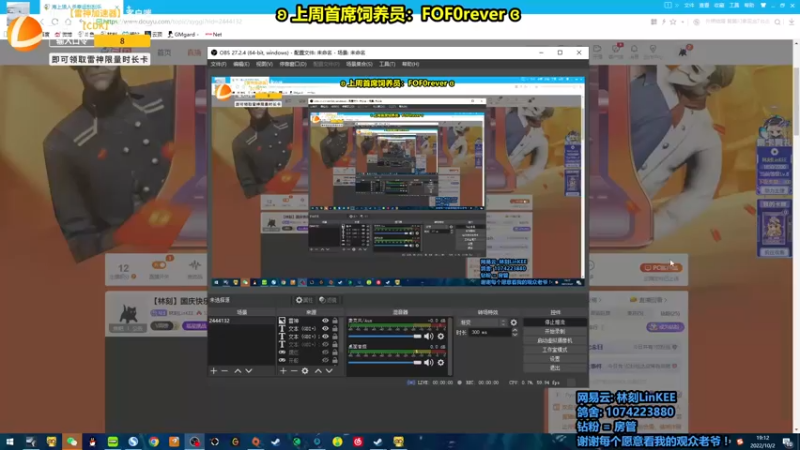Toggle lock on the 图像 source

(335, 321)
